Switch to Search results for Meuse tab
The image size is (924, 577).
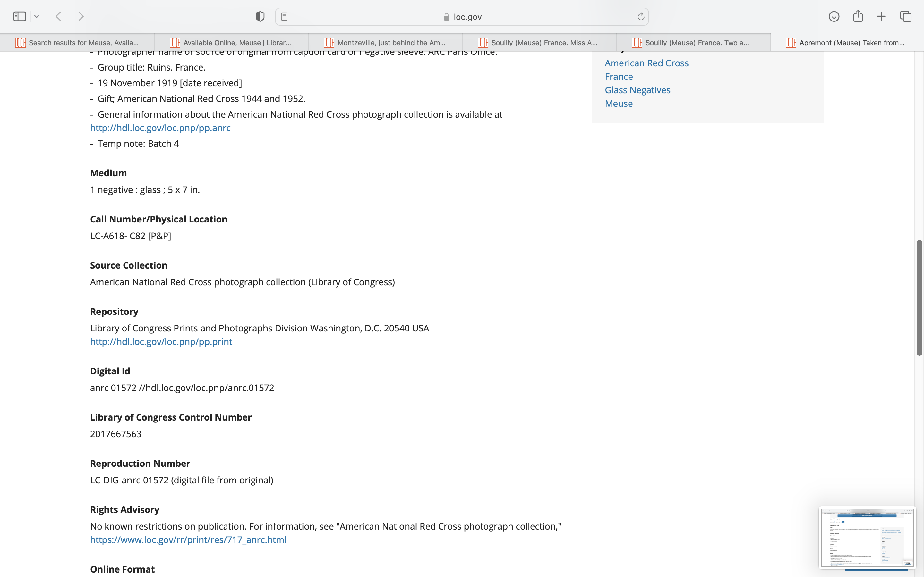click(77, 42)
